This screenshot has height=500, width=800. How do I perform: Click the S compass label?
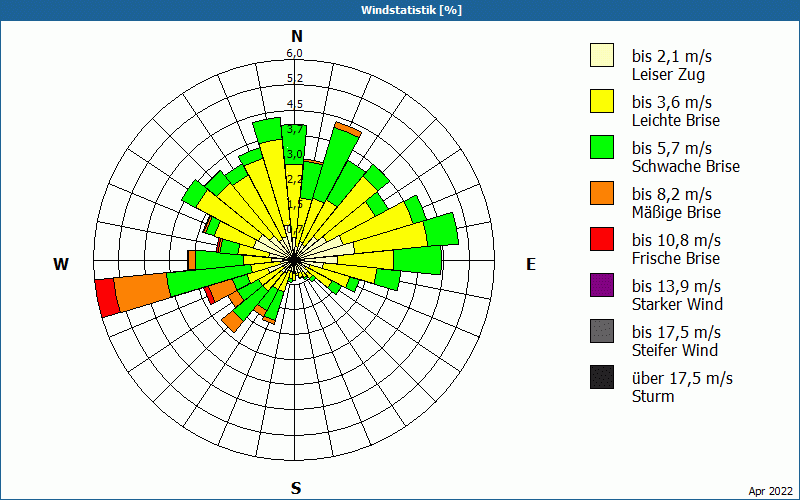point(296,488)
